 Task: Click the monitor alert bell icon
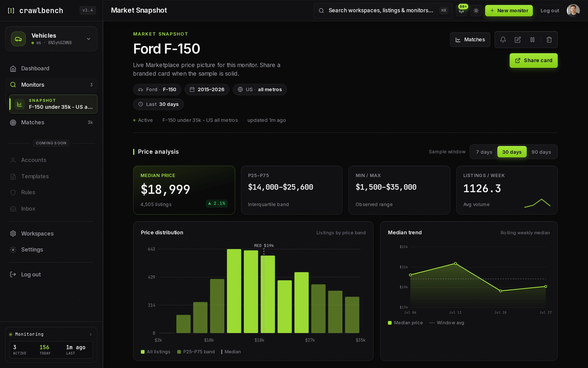(x=503, y=40)
